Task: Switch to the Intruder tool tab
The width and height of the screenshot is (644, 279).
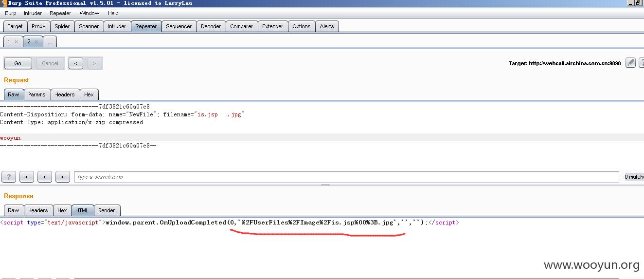Action: pyautogui.click(x=117, y=26)
